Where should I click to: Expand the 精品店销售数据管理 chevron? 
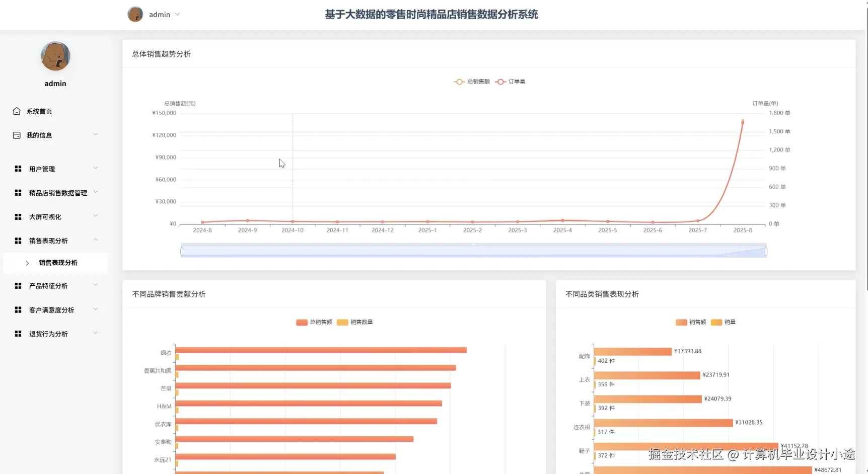96,192
